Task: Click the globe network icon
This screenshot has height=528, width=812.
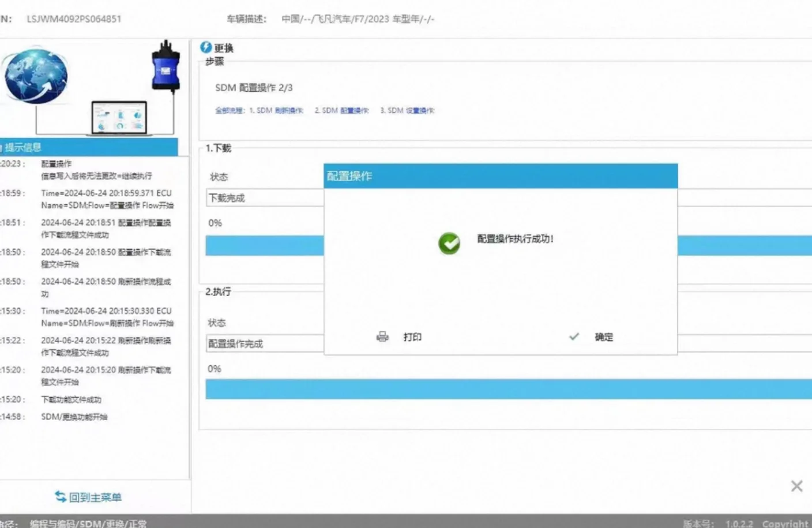Action: (x=36, y=76)
